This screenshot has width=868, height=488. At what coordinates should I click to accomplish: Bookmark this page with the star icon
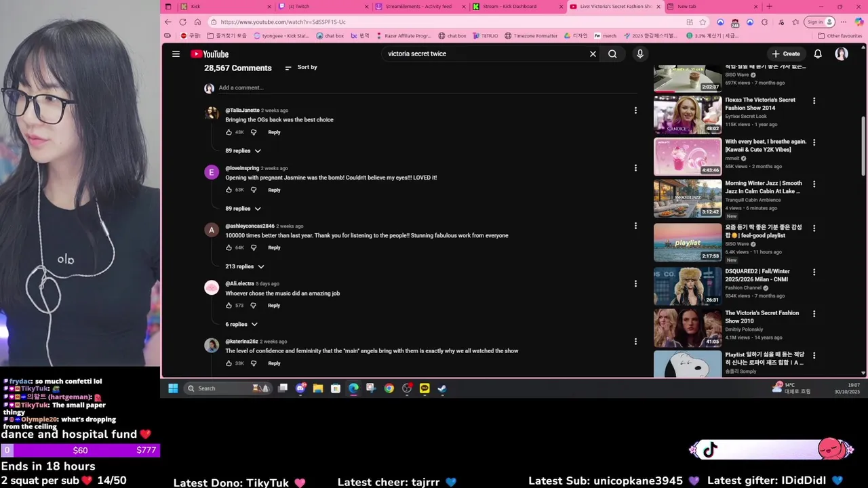click(x=703, y=22)
